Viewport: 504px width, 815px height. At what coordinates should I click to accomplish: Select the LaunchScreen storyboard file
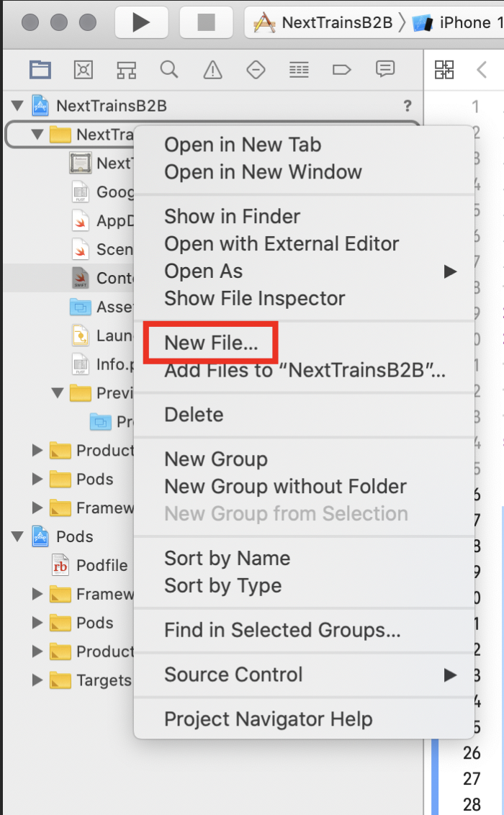tap(103, 336)
